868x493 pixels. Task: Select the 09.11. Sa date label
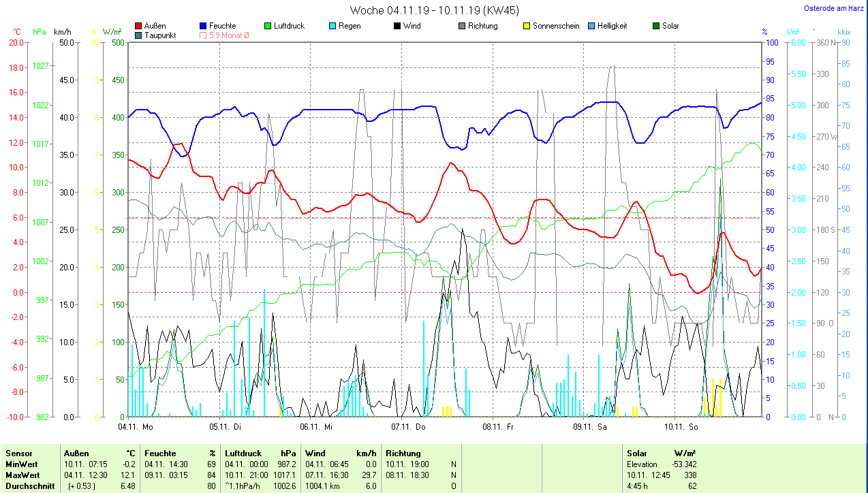pos(589,427)
